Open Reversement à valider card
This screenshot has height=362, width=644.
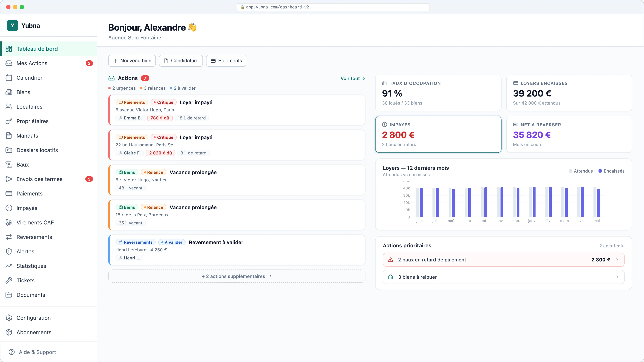[x=237, y=250]
